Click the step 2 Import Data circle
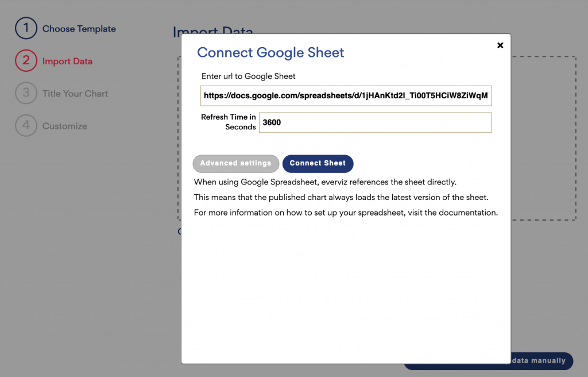 click(x=25, y=60)
